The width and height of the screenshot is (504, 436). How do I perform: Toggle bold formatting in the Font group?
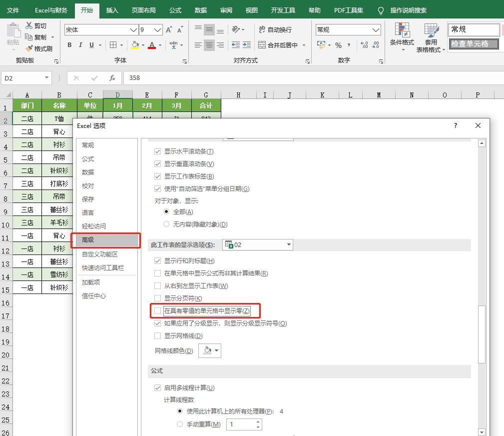point(69,44)
